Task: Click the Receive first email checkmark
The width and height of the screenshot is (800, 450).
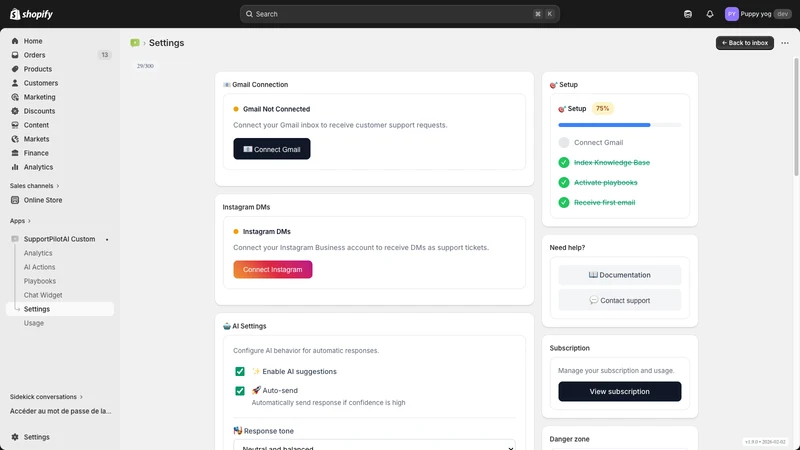Action: point(564,203)
